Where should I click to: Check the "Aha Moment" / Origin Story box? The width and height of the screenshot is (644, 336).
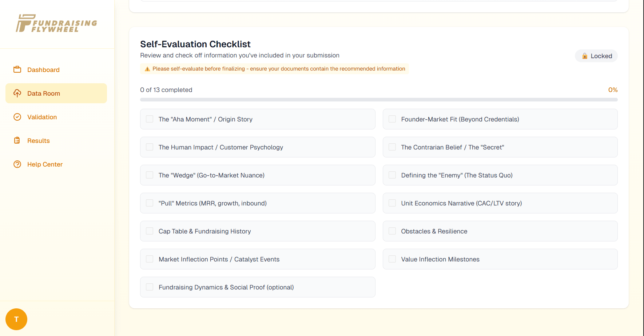(x=150, y=119)
